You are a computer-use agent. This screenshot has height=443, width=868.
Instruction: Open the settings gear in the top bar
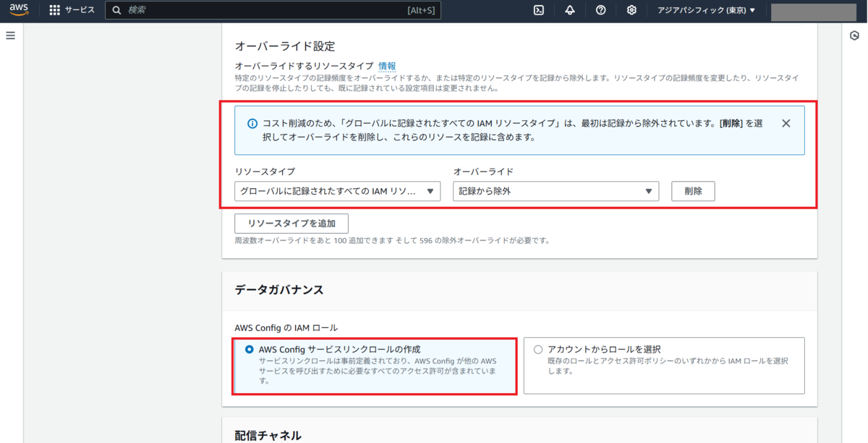point(631,10)
